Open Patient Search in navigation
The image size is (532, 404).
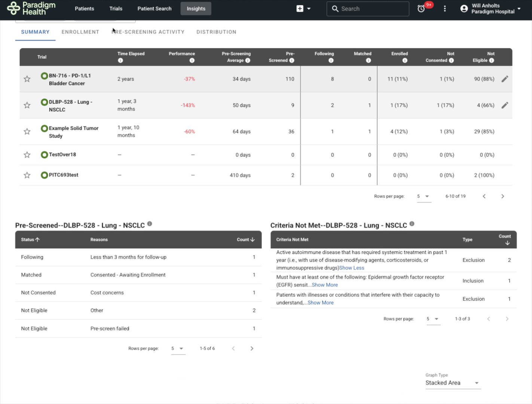[x=155, y=9]
